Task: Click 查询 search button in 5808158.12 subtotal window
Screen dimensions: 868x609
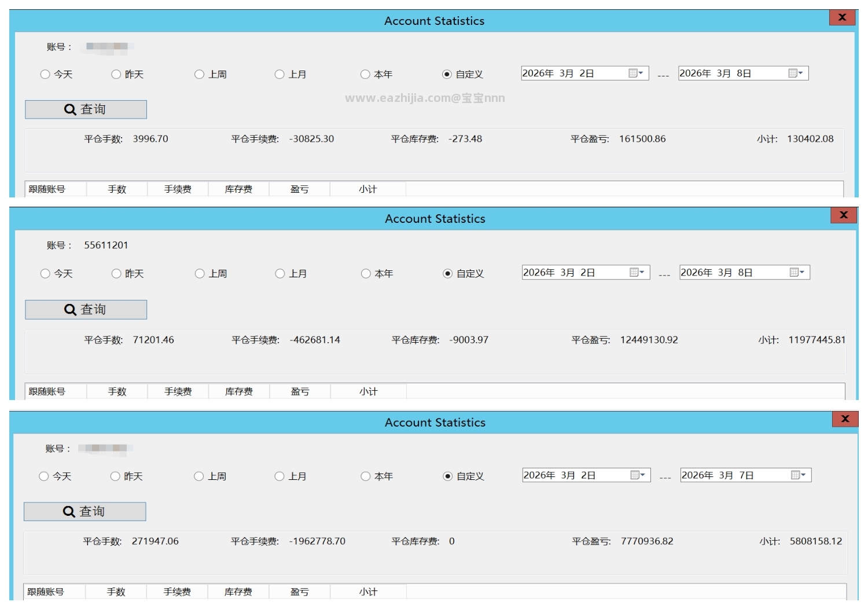Action: point(84,511)
